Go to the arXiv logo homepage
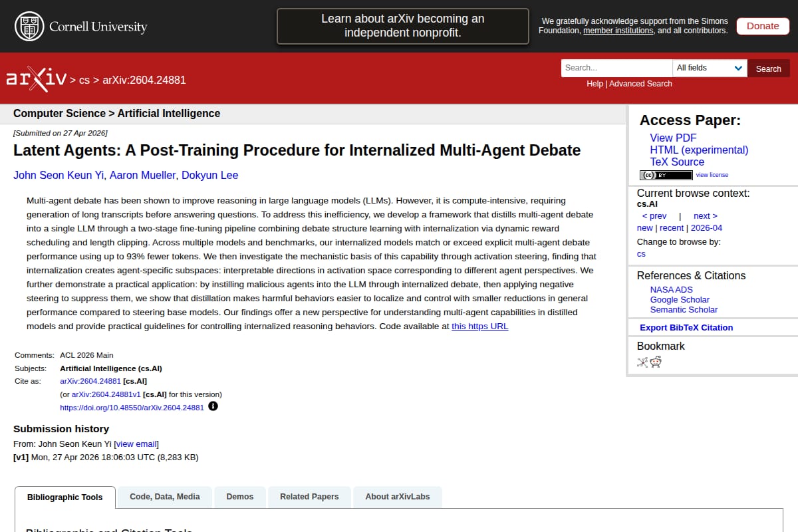The height and width of the screenshot is (532, 798). 36,80
